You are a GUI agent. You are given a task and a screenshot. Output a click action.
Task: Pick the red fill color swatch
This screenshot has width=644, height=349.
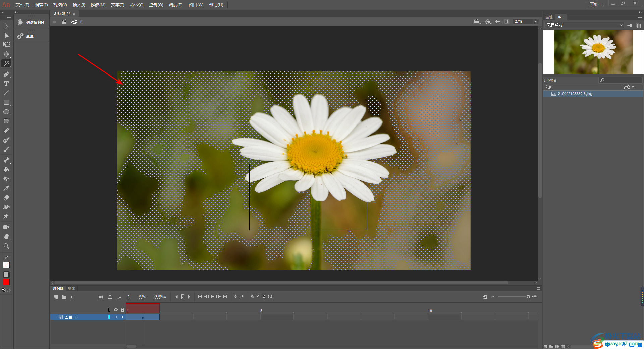tap(6, 282)
